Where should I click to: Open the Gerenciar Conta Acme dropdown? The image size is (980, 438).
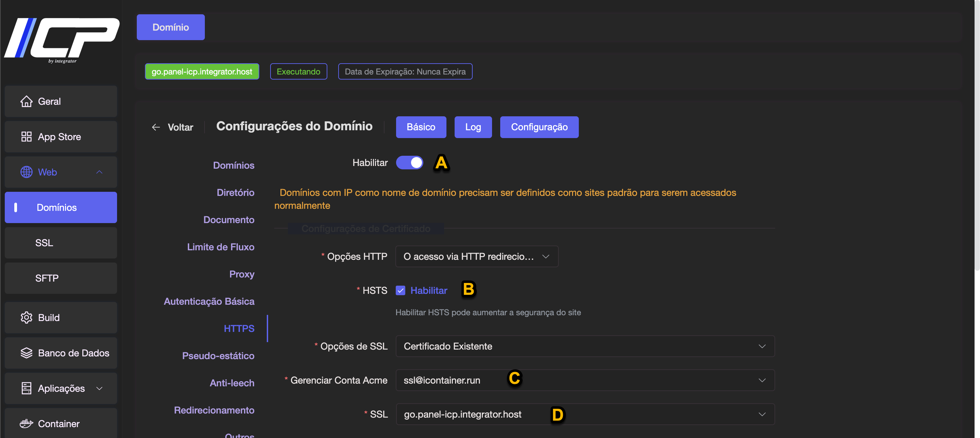[x=585, y=380]
